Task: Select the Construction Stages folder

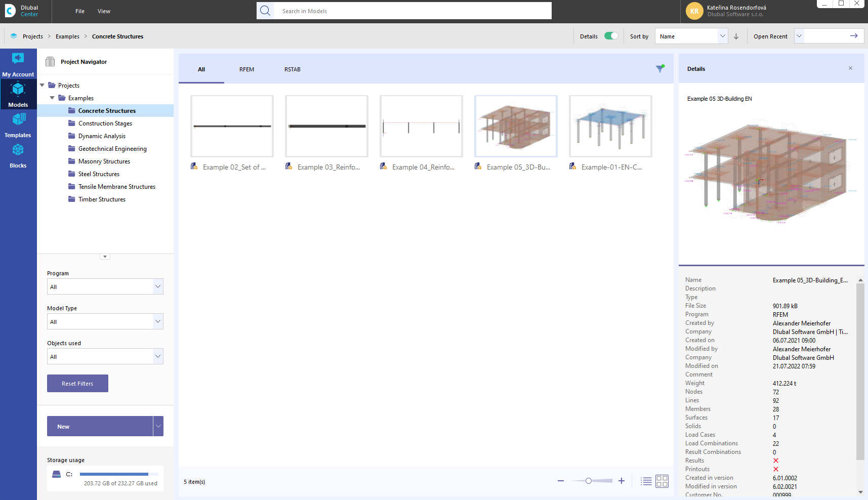Action: click(105, 123)
